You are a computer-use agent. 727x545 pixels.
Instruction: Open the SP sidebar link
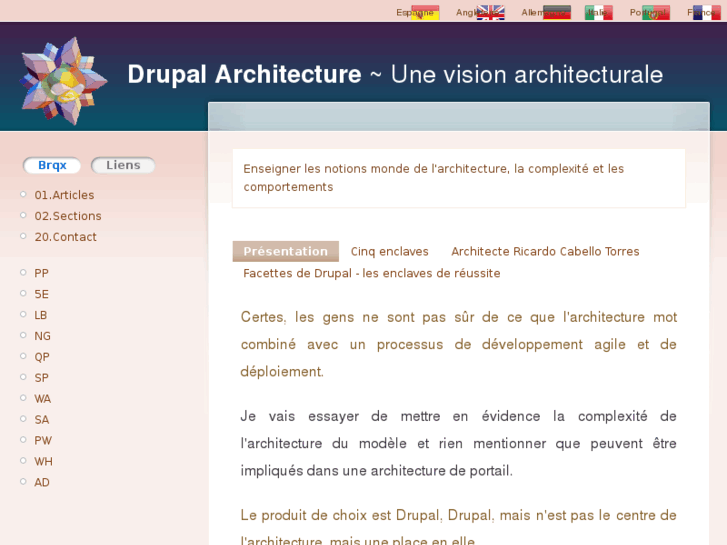41,378
